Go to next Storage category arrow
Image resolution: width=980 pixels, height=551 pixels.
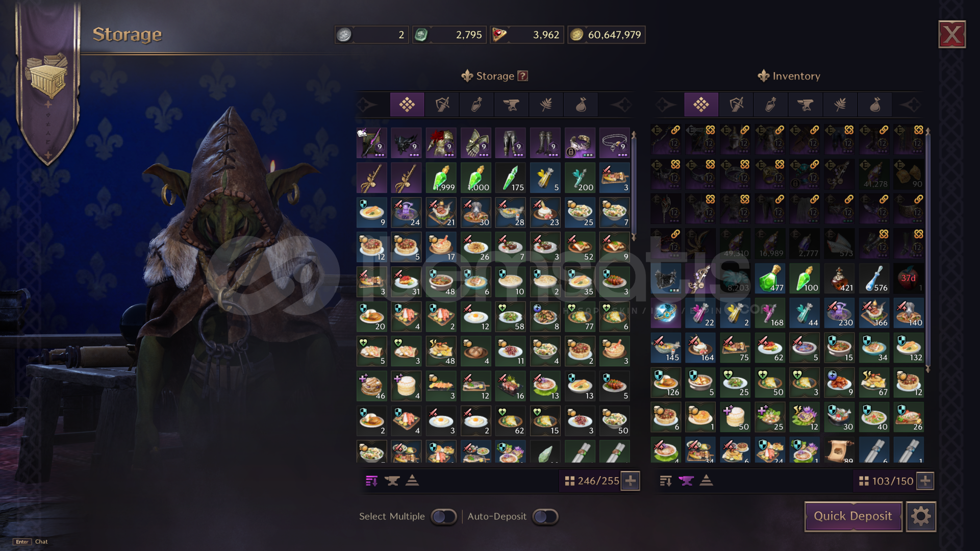(x=621, y=105)
